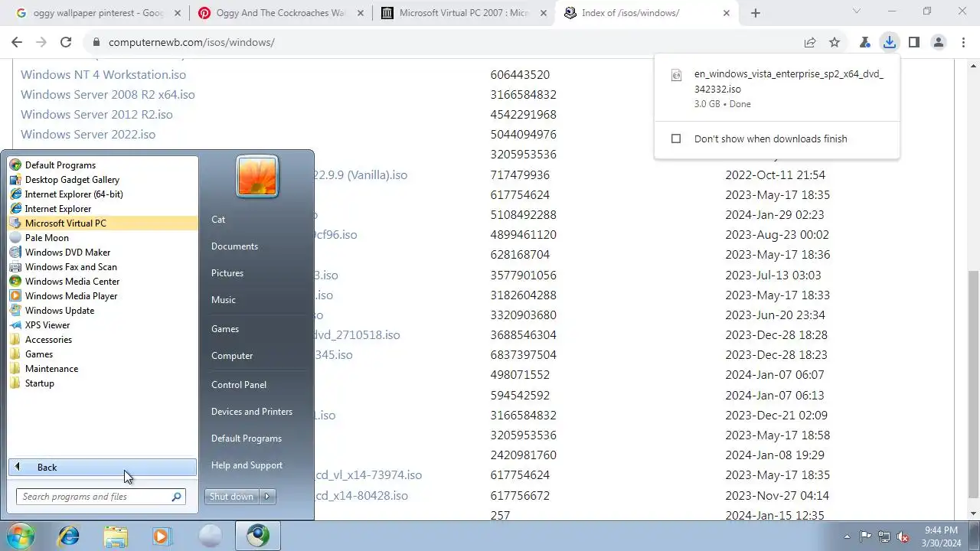Open Internet Explorer (64-bit)

(73, 194)
